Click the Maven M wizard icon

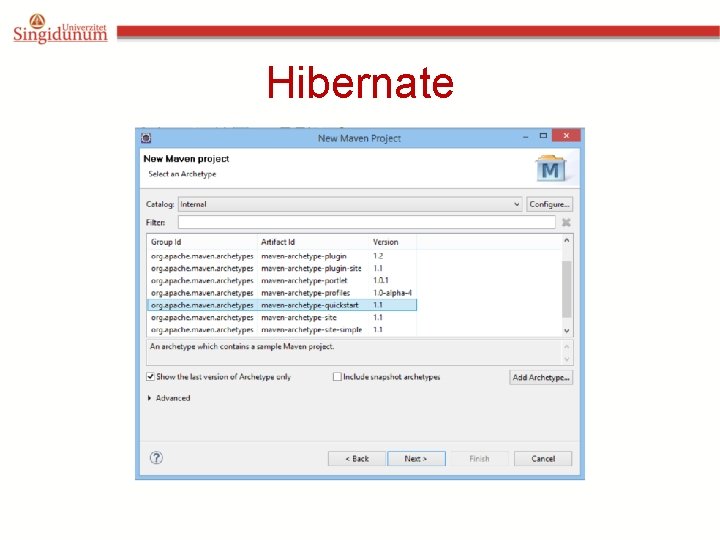[551, 169]
